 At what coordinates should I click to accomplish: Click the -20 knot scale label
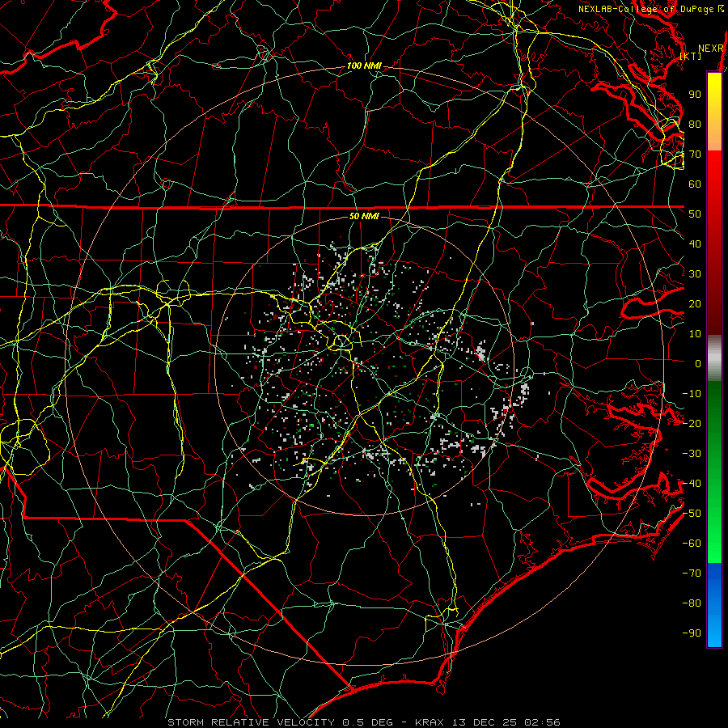(x=692, y=423)
